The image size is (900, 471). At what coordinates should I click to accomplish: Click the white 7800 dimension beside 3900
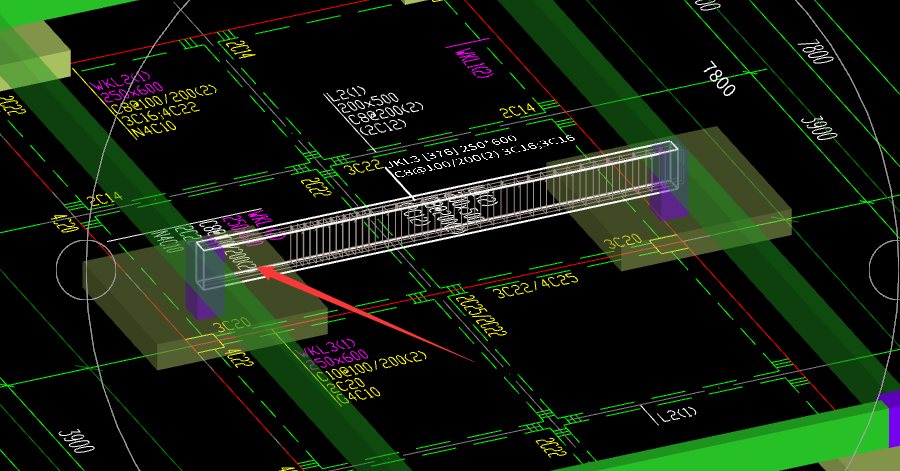719,80
